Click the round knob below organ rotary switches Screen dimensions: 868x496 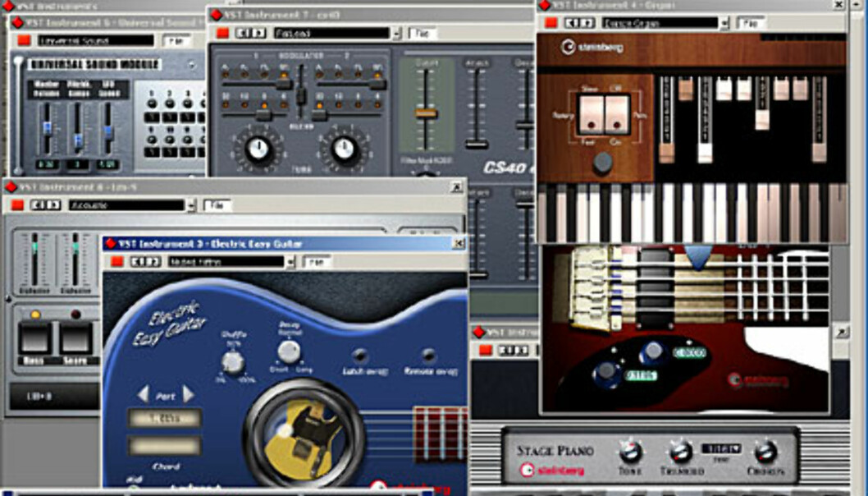click(x=603, y=163)
